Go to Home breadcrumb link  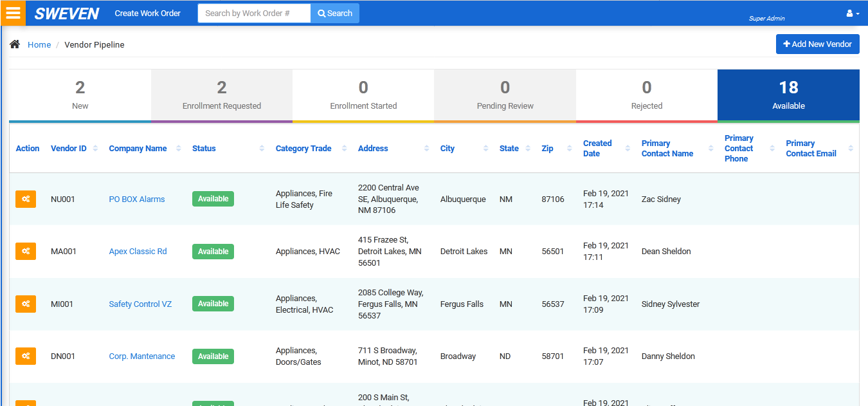coord(39,44)
